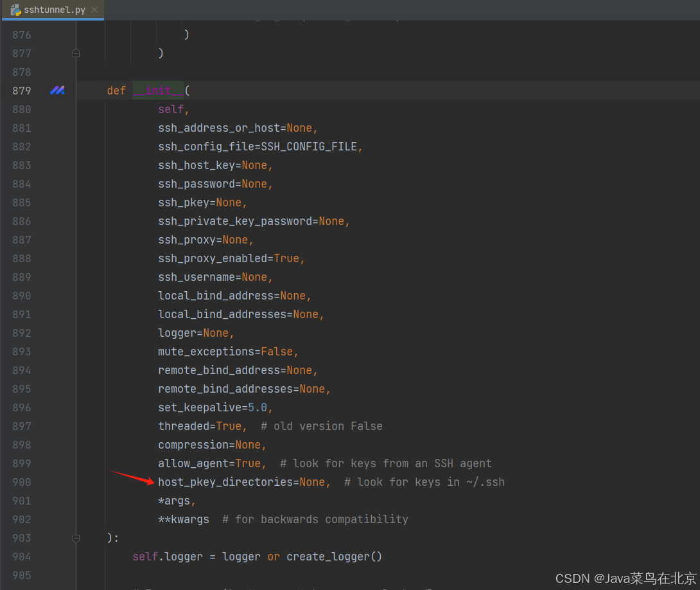Click the Python file icon on the tab

tap(15, 10)
